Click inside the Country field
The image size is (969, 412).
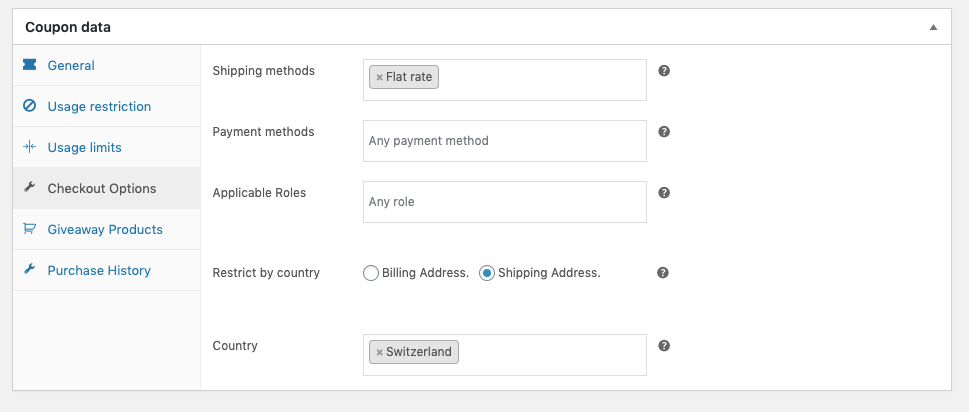tap(550, 354)
